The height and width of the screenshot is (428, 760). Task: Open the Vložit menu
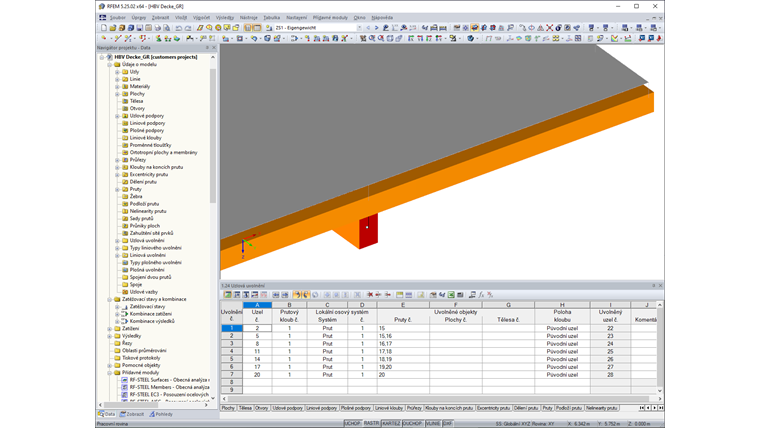pyautogui.click(x=181, y=17)
